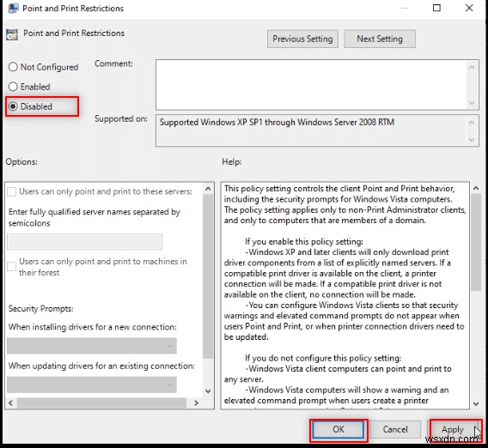Select the Enabled radio button

click(x=13, y=87)
